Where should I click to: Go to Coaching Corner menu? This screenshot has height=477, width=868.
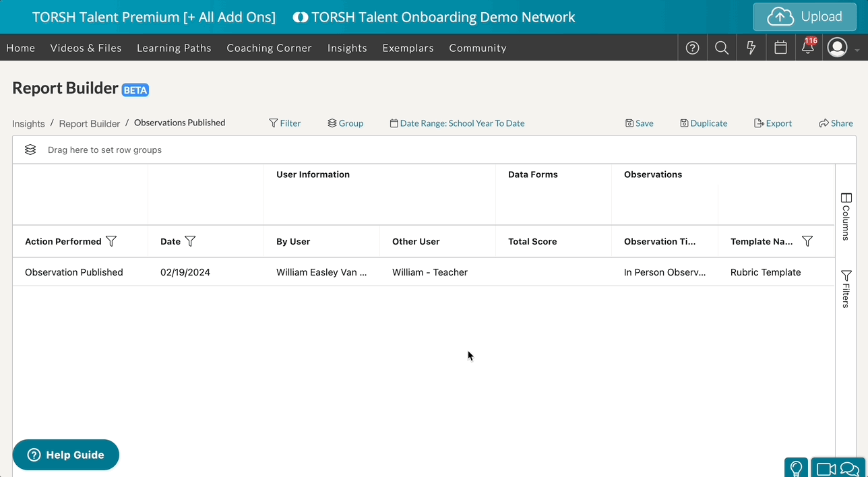269,48
